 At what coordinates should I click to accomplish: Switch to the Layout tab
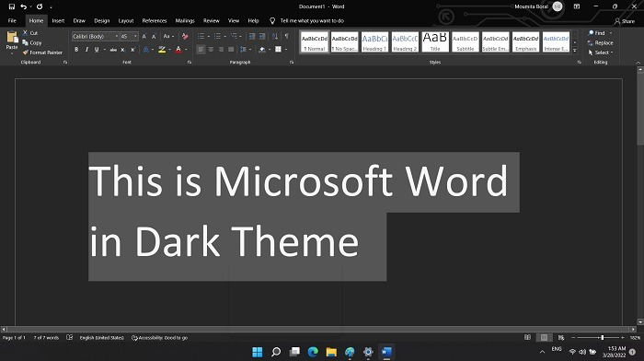[x=126, y=20]
